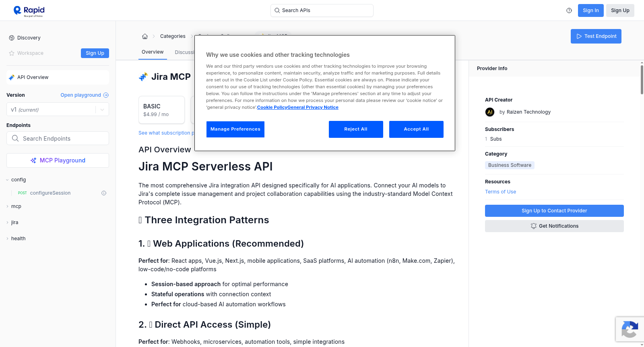The height and width of the screenshot is (347, 644).
Task: Click the "1 Subs" subscriber count
Action: click(x=493, y=139)
